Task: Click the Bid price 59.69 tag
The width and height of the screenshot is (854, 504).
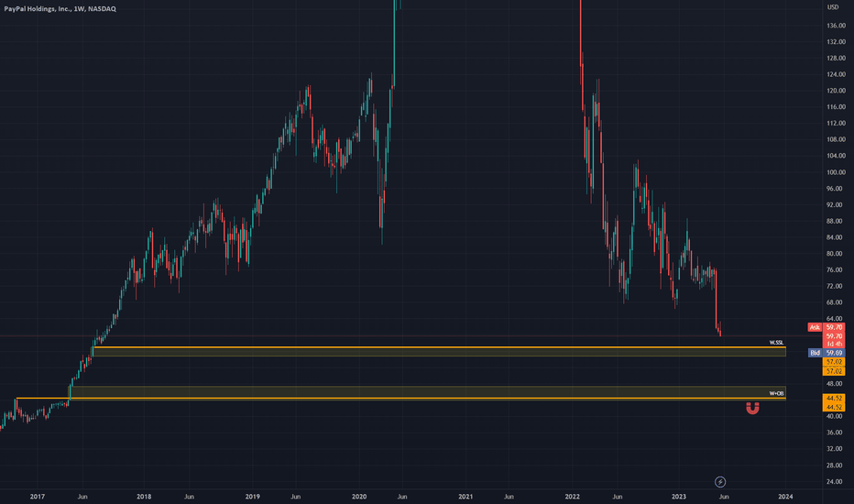Action: tap(834, 353)
